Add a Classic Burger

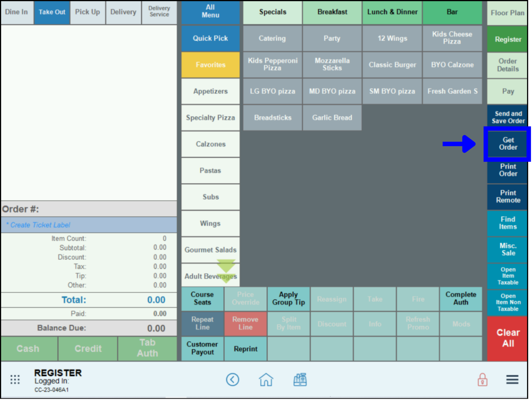pyautogui.click(x=392, y=65)
